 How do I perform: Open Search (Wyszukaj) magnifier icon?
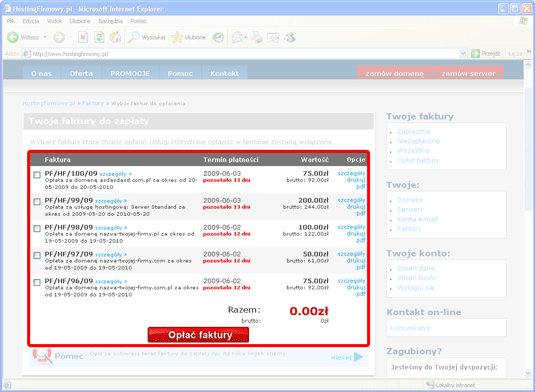point(133,37)
